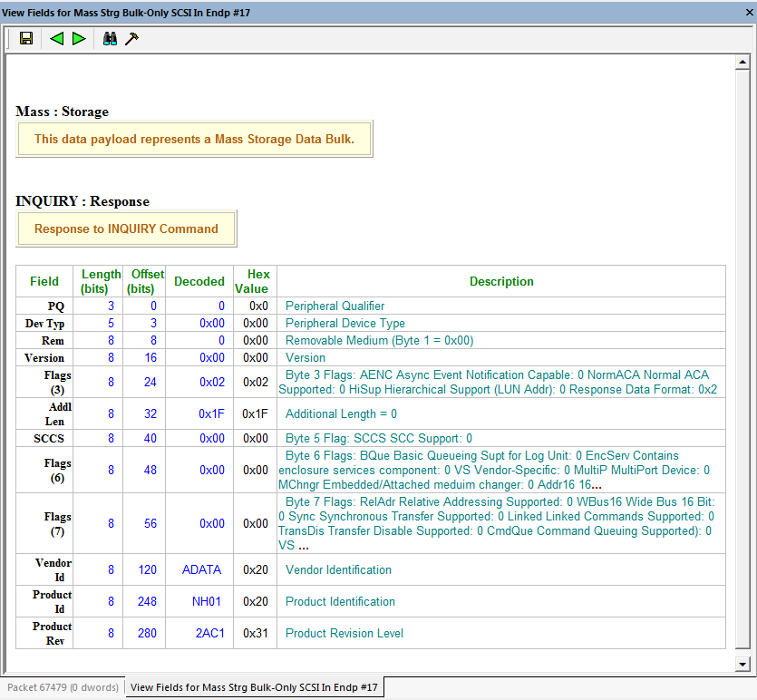Go to next with green right arrow

pos(79,38)
